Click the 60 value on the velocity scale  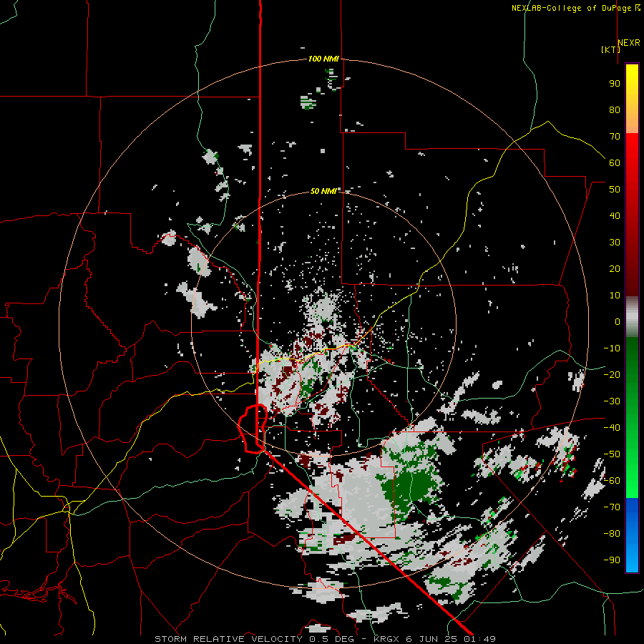pos(615,162)
